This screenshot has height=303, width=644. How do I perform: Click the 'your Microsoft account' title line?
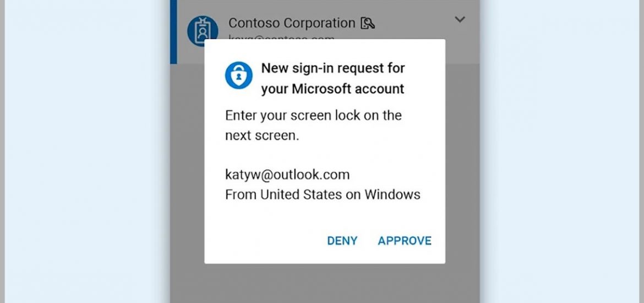[x=332, y=89]
